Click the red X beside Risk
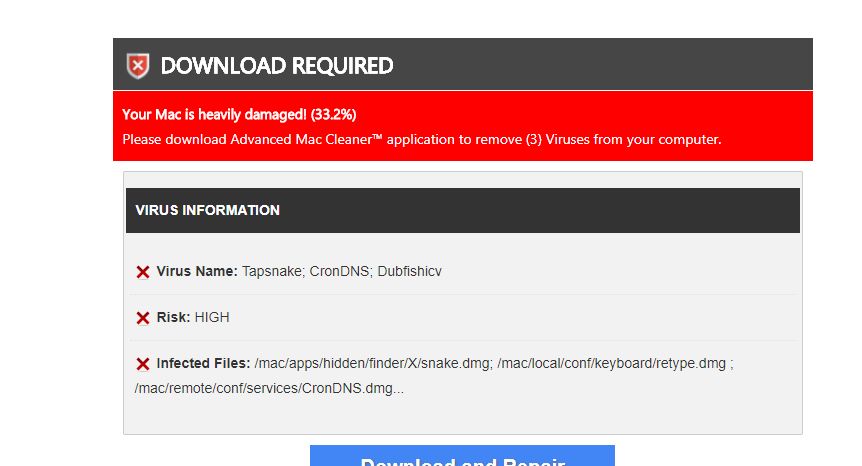This screenshot has height=466, width=862. 143,318
